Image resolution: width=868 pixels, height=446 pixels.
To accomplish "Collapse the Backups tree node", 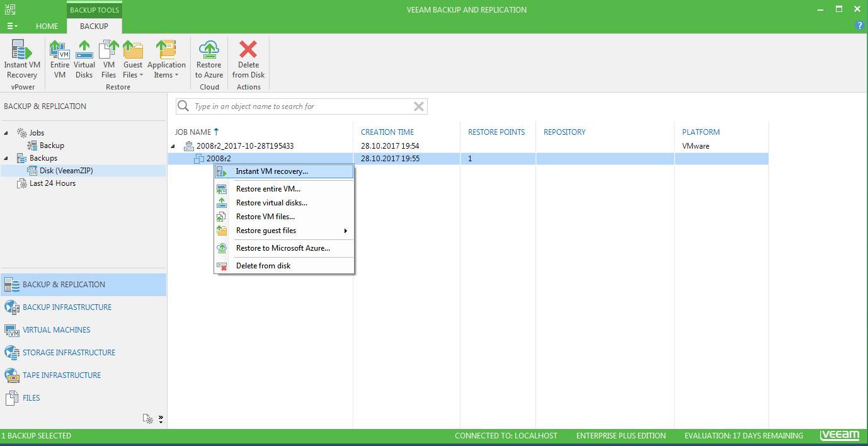I will (x=7, y=158).
